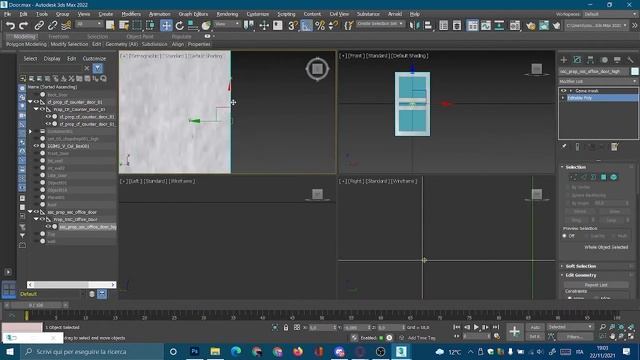Viewport: 640px width, 360px height.
Task: Click the Play Animation button
Action: [x=476, y=327]
